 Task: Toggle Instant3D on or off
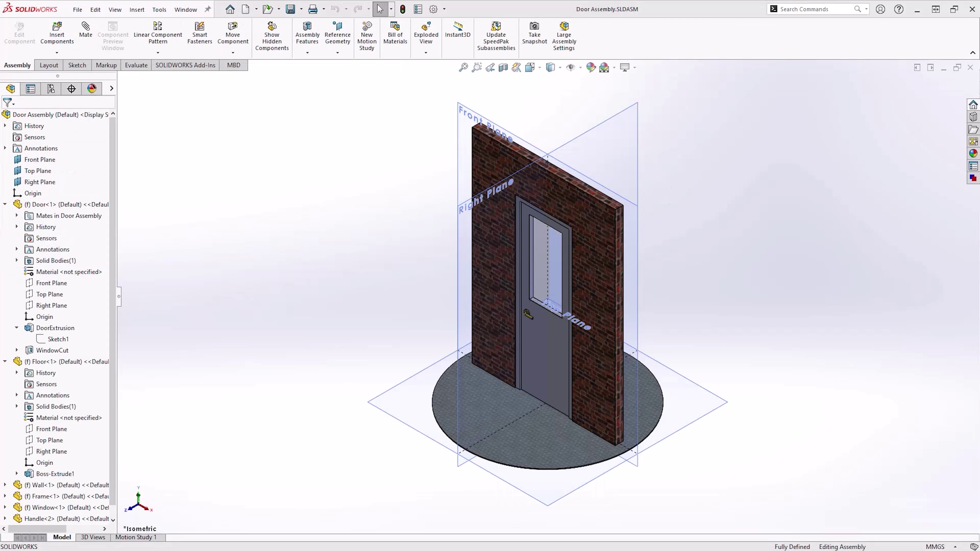click(457, 30)
